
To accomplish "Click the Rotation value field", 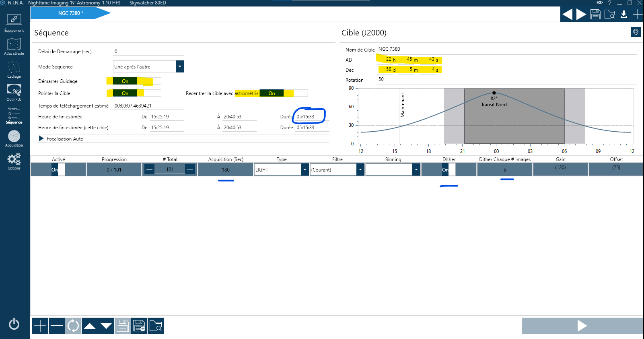I will [x=507, y=79].
